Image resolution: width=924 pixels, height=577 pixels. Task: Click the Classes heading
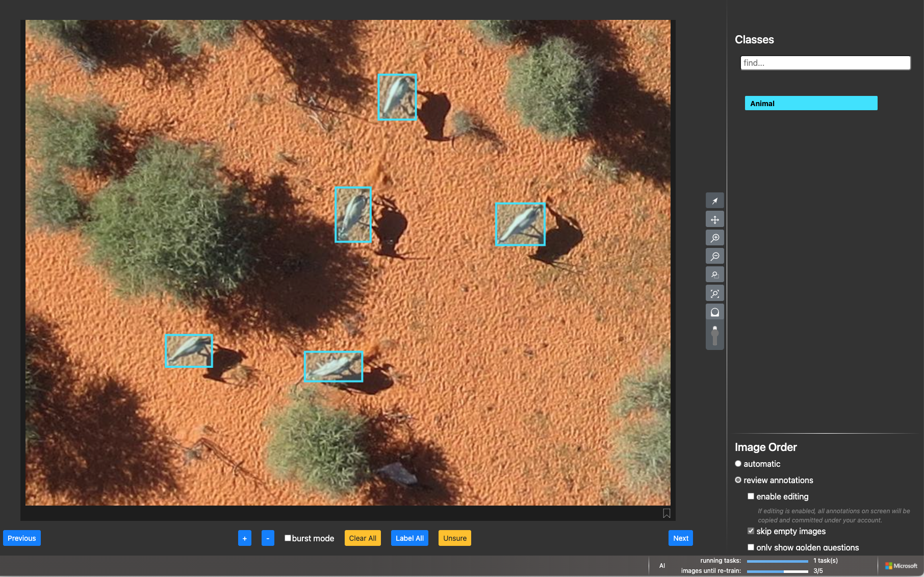click(754, 40)
